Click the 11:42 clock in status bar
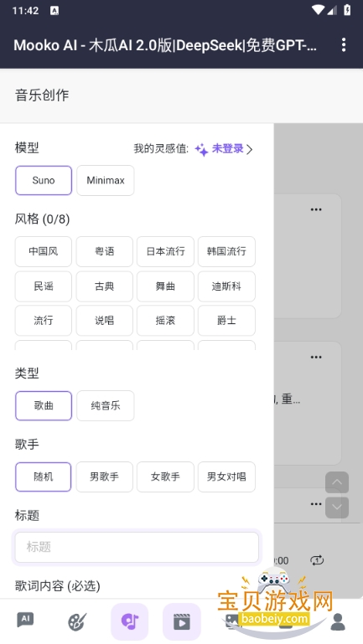Screen dimensions: 363x644 tap(25, 11)
